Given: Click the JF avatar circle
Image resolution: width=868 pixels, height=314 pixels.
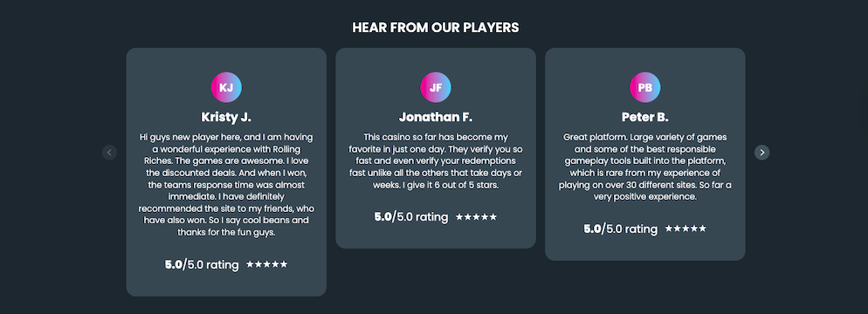Looking at the screenshot, I should [436, 87].
